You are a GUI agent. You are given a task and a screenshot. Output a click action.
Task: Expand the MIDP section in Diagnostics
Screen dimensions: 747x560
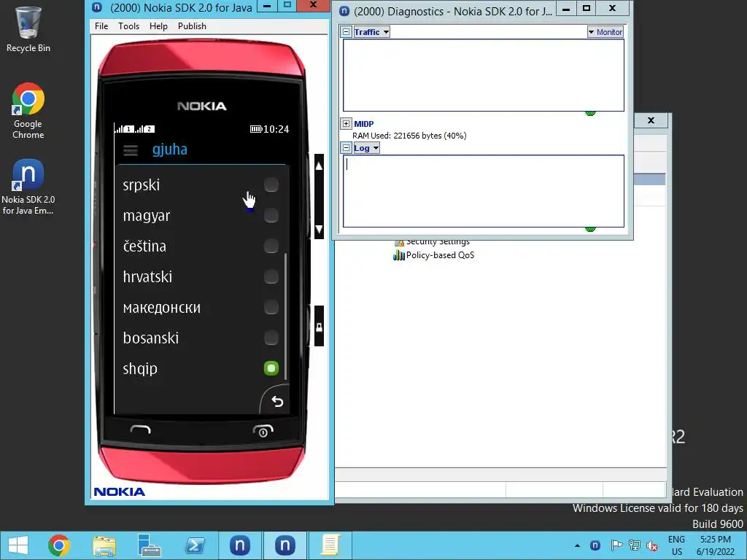tap(347, 124)
